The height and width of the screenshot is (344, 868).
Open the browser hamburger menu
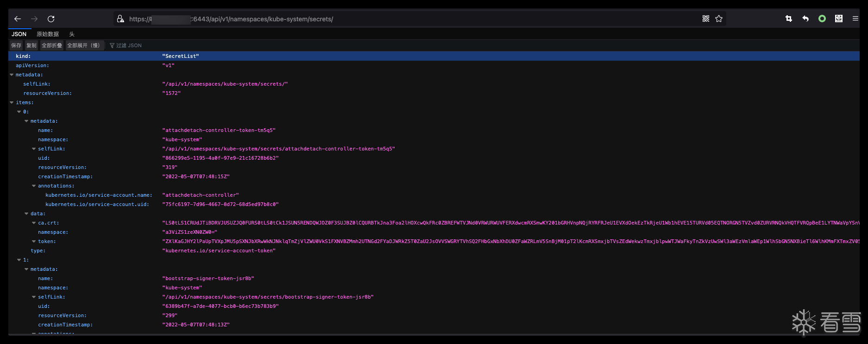(855, 19)
